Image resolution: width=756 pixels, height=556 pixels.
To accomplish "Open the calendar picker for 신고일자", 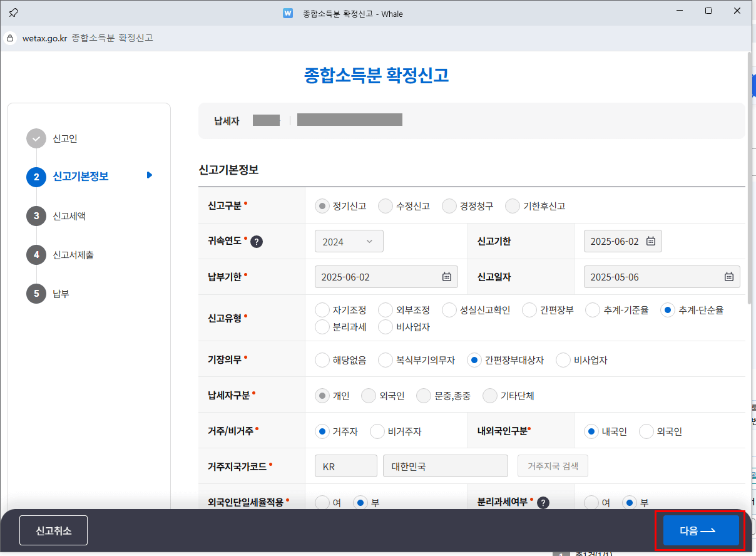I will pyautogui.click(x=728, y=276).
